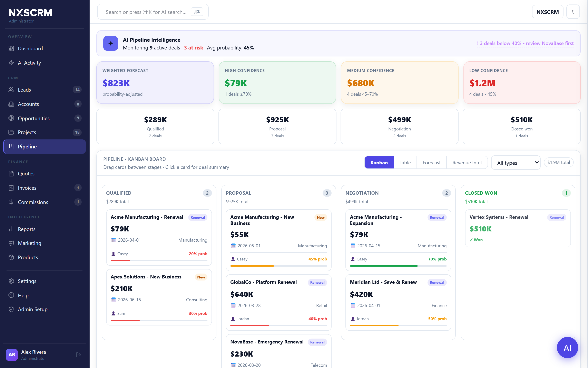This screenshot has height=368, width=588.
Task: Click the AI Activity lightning icon
Action: [11, 63]
